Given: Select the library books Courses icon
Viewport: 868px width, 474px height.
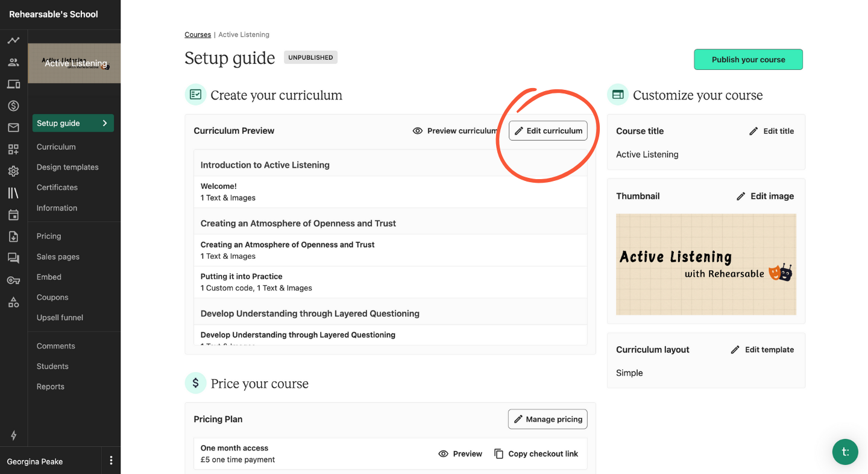Looking at the screenshot, I should (x=13, y=193).
